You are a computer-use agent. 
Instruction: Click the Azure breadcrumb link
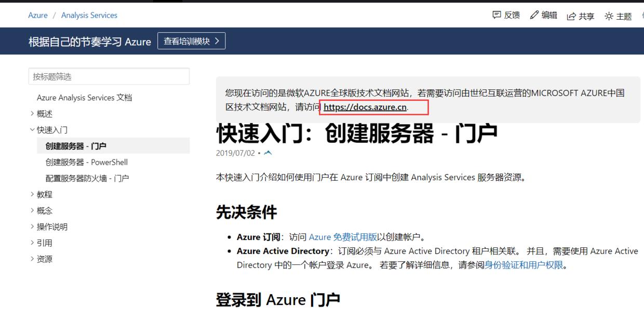tap(38, 15)
